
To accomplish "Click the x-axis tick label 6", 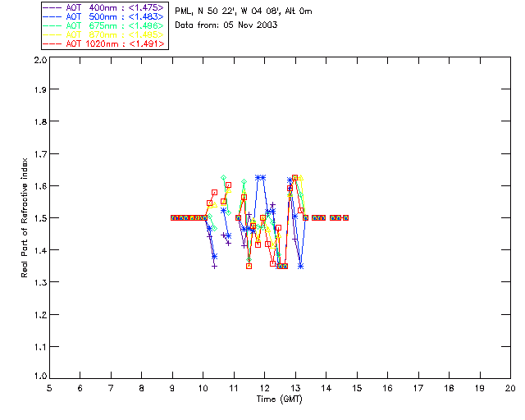I will [80, 388].
